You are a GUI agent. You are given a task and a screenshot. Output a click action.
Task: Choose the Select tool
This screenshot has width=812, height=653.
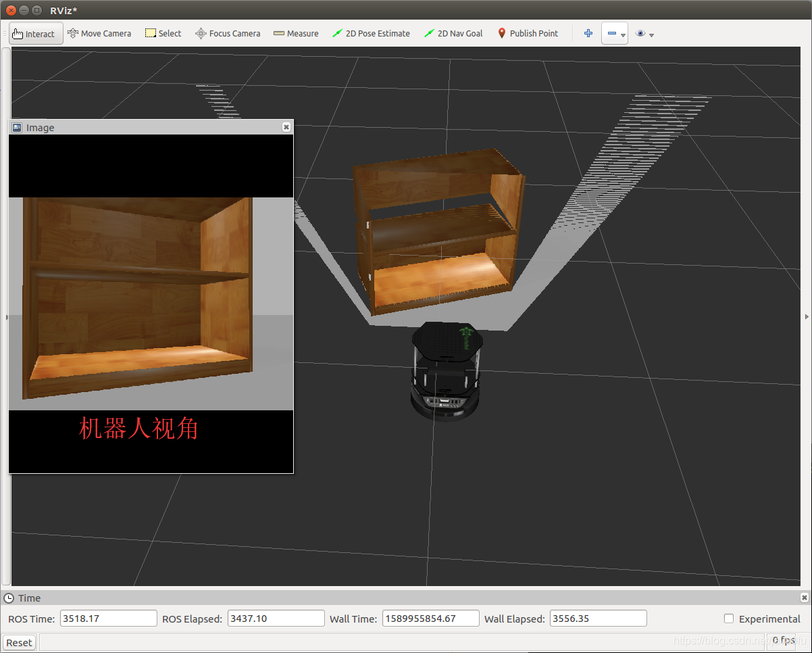pos(163,34)
